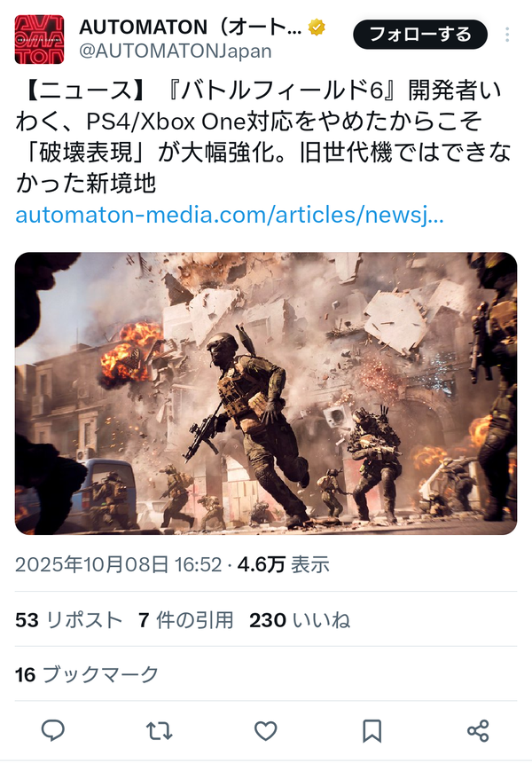
Task: Click the gold verified badge
Action: [x=317, y=27]
